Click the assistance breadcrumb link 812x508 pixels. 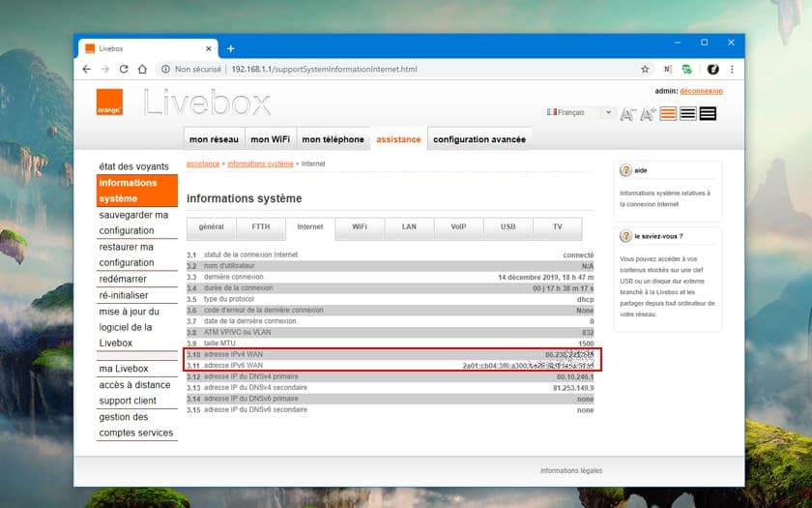203,164
